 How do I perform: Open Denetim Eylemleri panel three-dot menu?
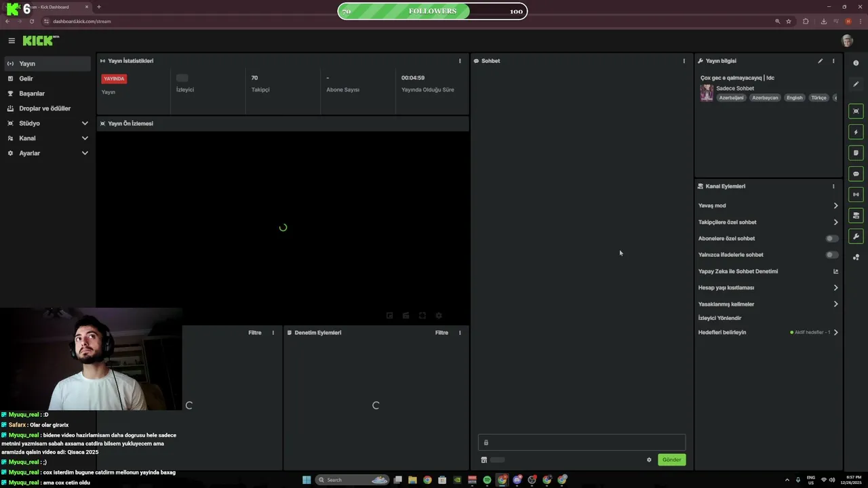pos(460,333)
